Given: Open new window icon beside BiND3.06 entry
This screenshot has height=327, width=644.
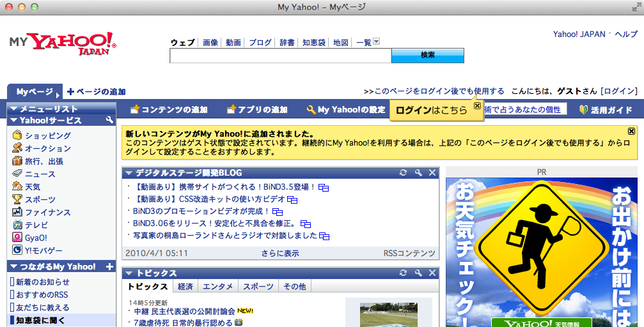Looking at the screenshot, I should 306,224.
